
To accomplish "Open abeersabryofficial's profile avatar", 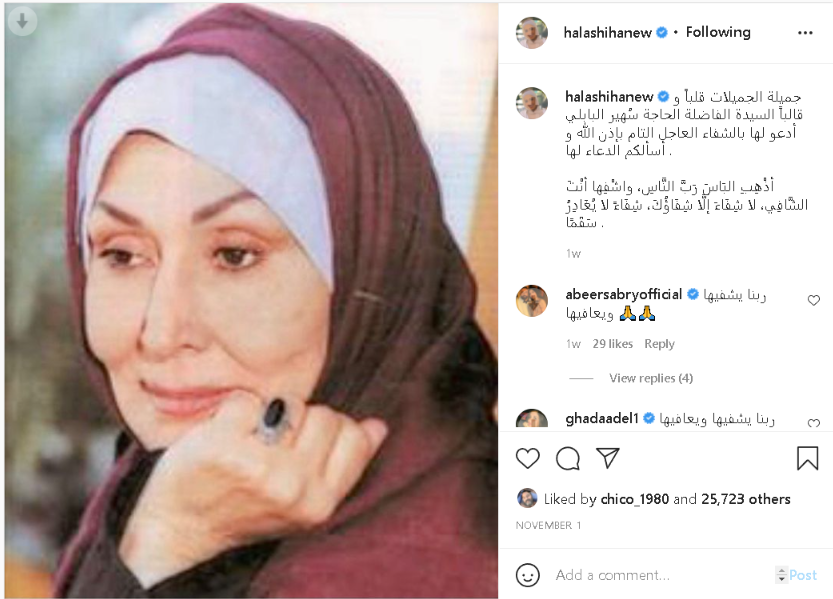I will click(532, 301).
